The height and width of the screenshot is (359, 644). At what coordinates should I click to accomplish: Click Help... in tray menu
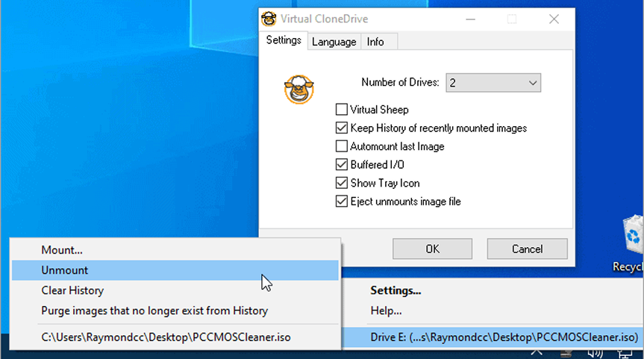(x=493, y=310)
